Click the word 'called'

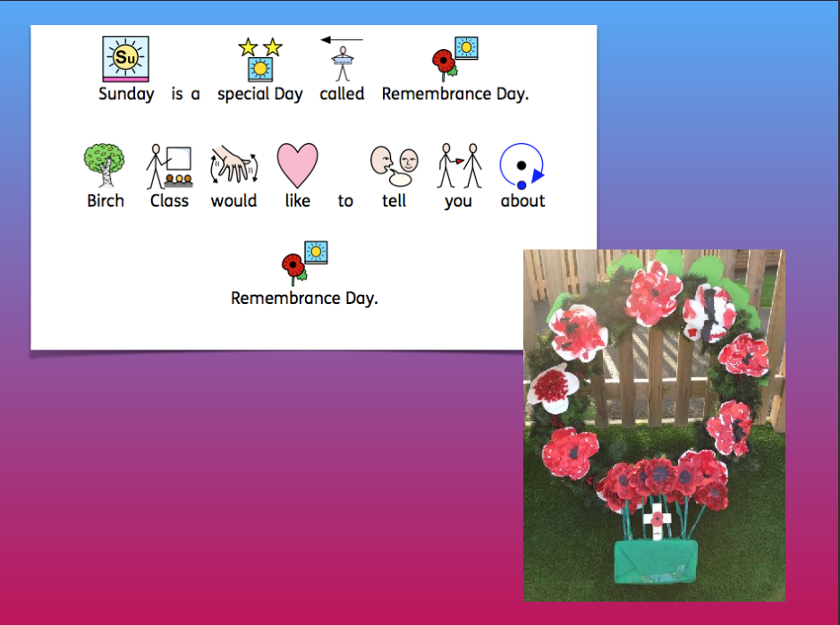pos(342,94)
